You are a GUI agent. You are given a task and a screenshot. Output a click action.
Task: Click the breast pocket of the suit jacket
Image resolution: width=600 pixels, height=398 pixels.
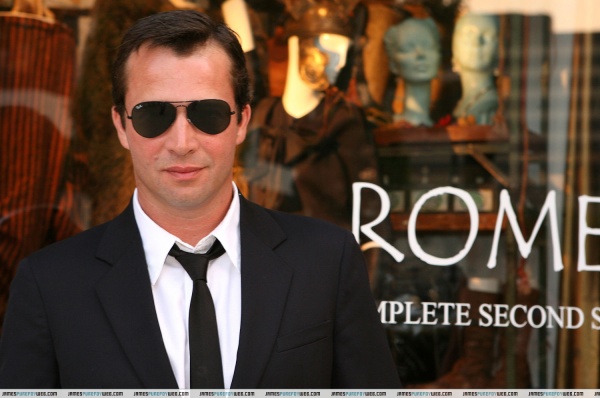coord(303,336)
